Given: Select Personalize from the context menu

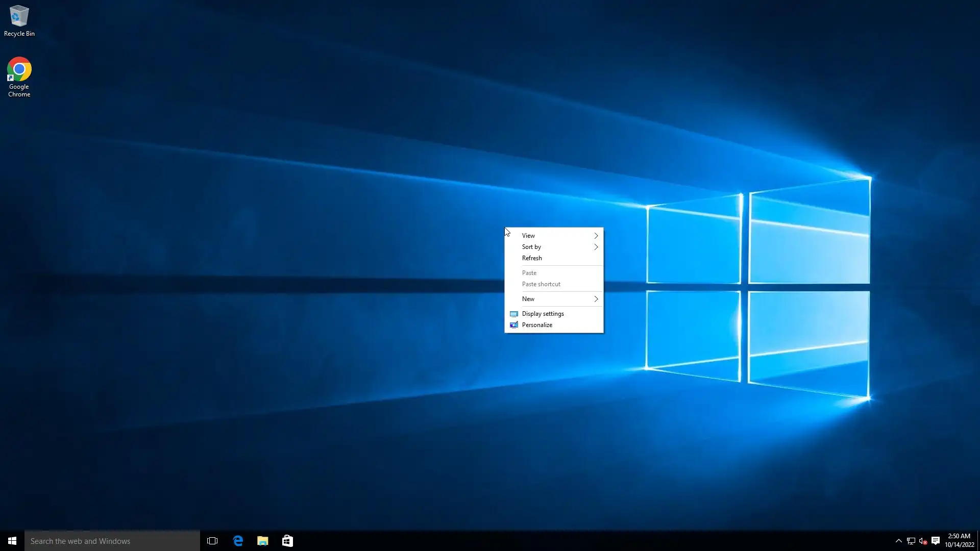Looking at the screenshot, I should (x=537, y=325).
